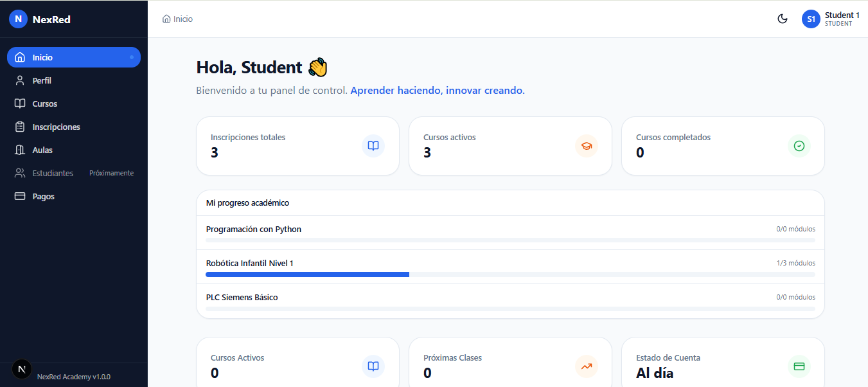Click the Al día account status
This screenshot has width=868, height=387.
tap(655, 373)
